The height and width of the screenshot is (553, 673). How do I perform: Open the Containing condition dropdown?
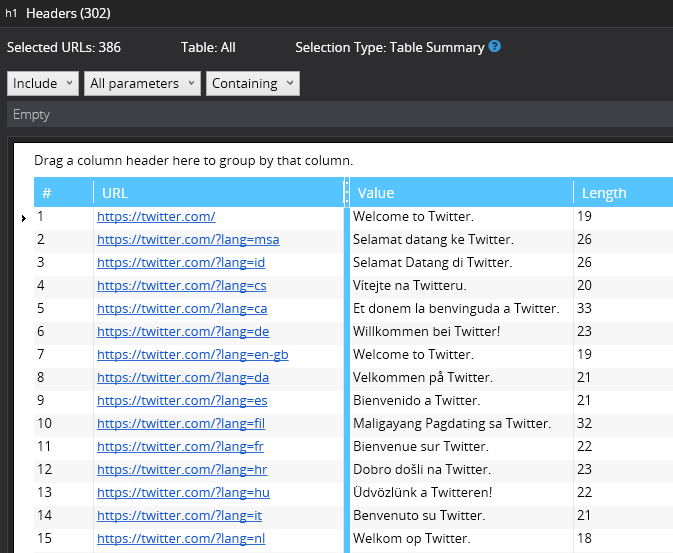[252, 84]
